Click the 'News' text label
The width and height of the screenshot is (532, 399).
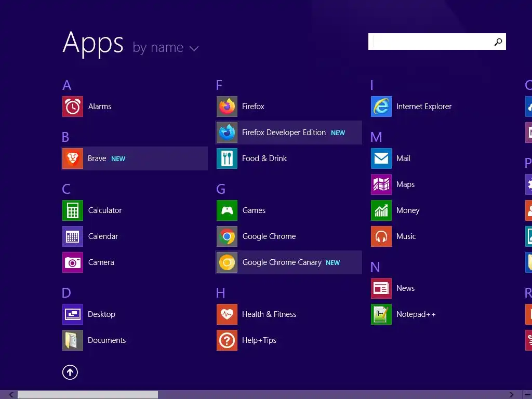[x=405, y=288]
